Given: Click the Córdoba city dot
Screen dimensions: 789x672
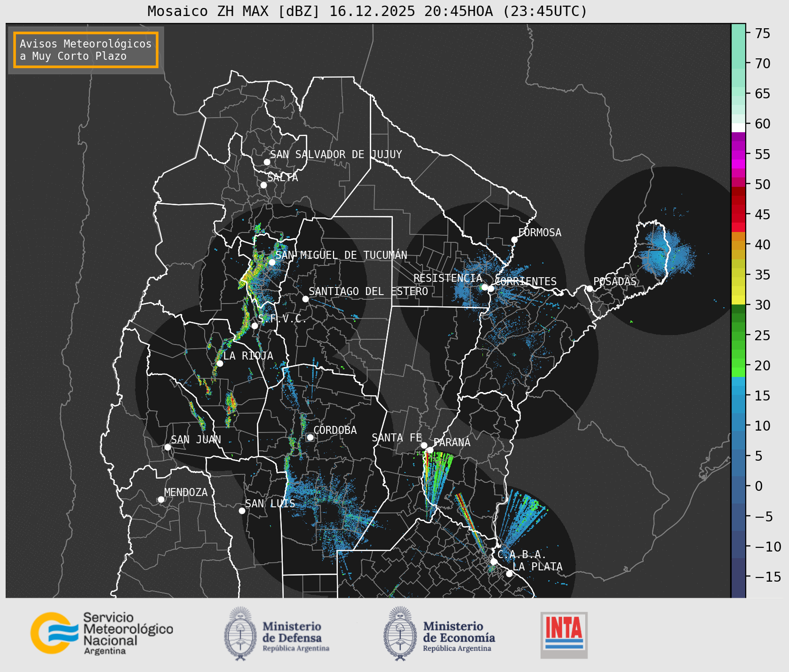Looking at the screenshot, I should (x=310, y=437).
